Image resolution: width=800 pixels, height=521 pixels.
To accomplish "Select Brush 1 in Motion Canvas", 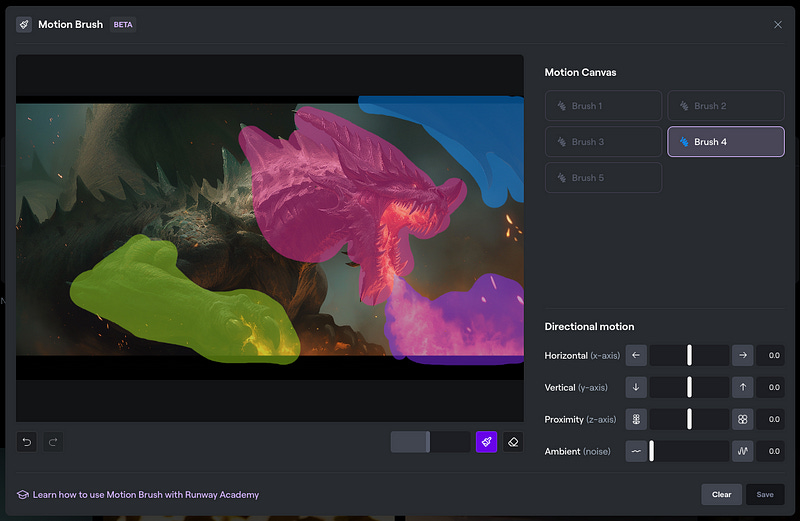I will point(603,106).
